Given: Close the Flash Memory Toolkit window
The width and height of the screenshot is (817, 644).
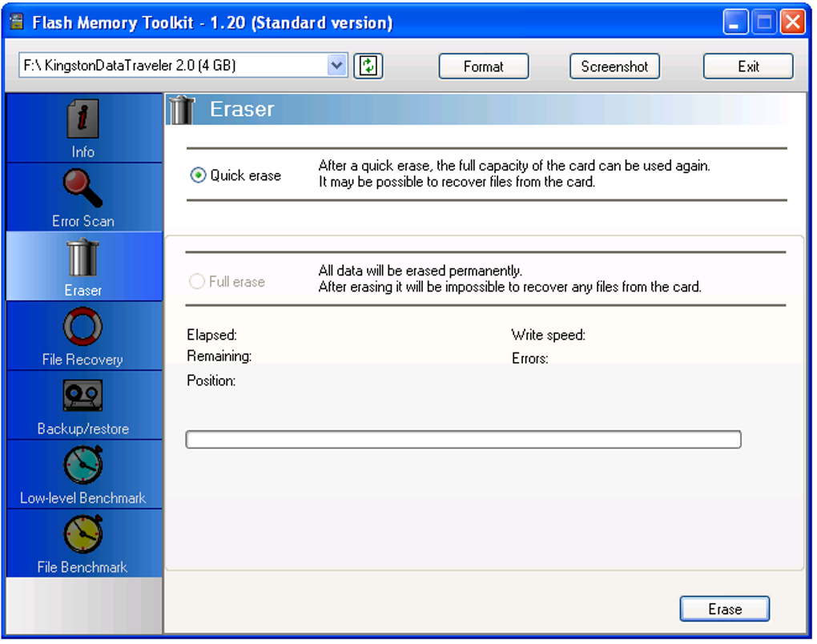Looking at the screenshot, I should 792,22.
